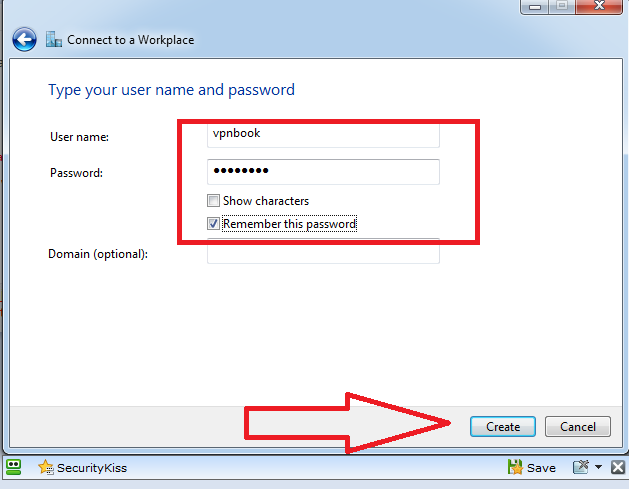Minimize the Connect to a Workplace window
629x489 pixels.
(x=533, y=5)
